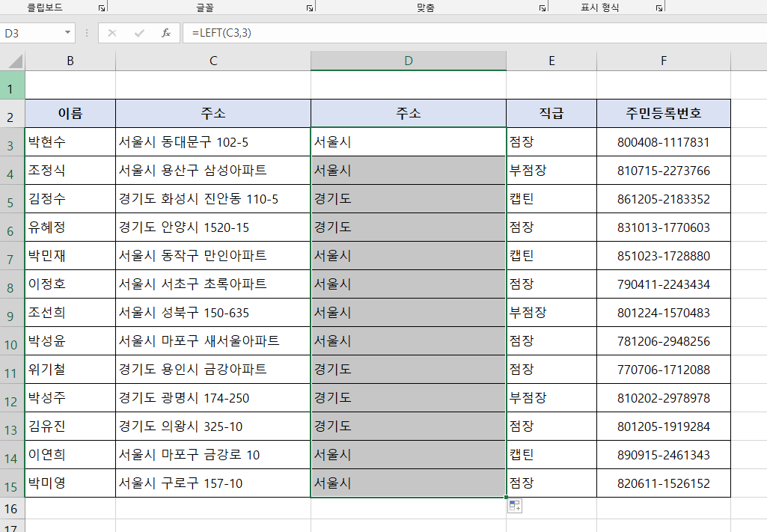Select the name cell 이연희

coord(70,455)
